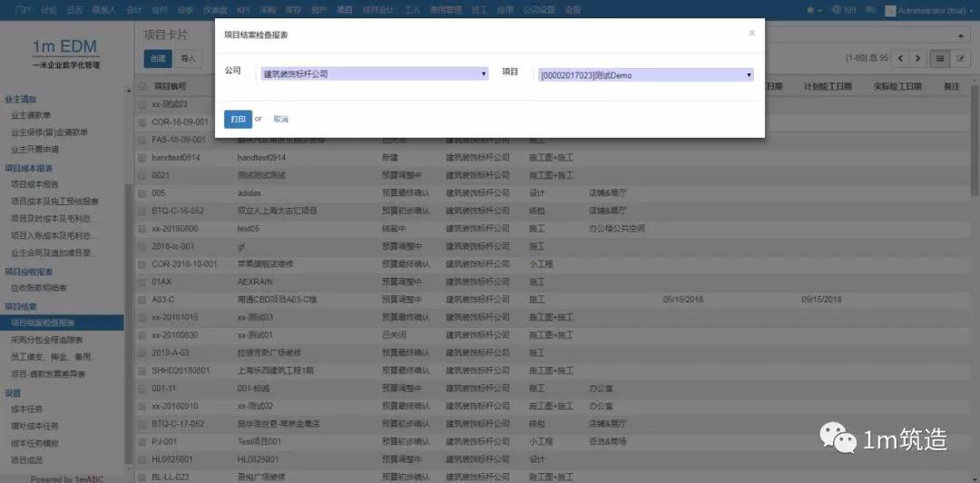980x483 pixels.
Task: Open the chat conversations icon in top bar
Action: click(x=869, y=10)
